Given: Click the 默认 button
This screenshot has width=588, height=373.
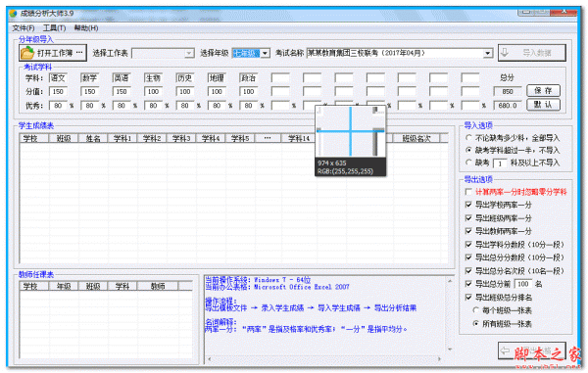Looking at the screenshot, I should click(543, 105).
